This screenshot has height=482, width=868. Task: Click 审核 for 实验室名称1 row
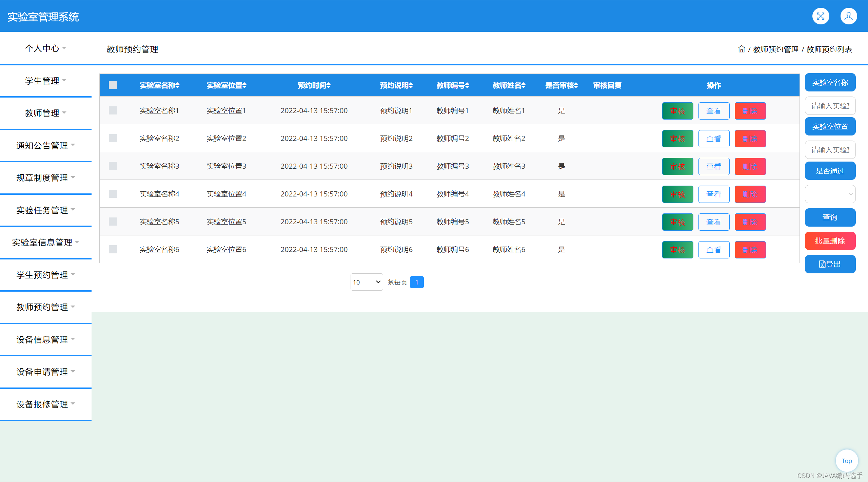(677, 111)
